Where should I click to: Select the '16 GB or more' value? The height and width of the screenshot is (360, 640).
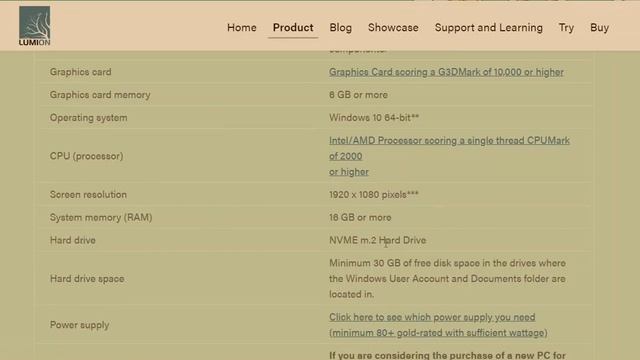click(360, 218)
